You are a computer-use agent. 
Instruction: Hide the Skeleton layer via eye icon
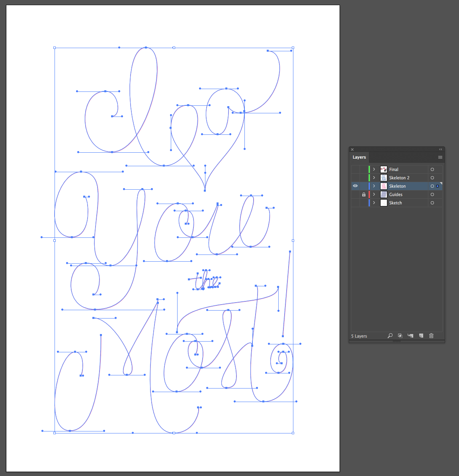tap(355, 186)
